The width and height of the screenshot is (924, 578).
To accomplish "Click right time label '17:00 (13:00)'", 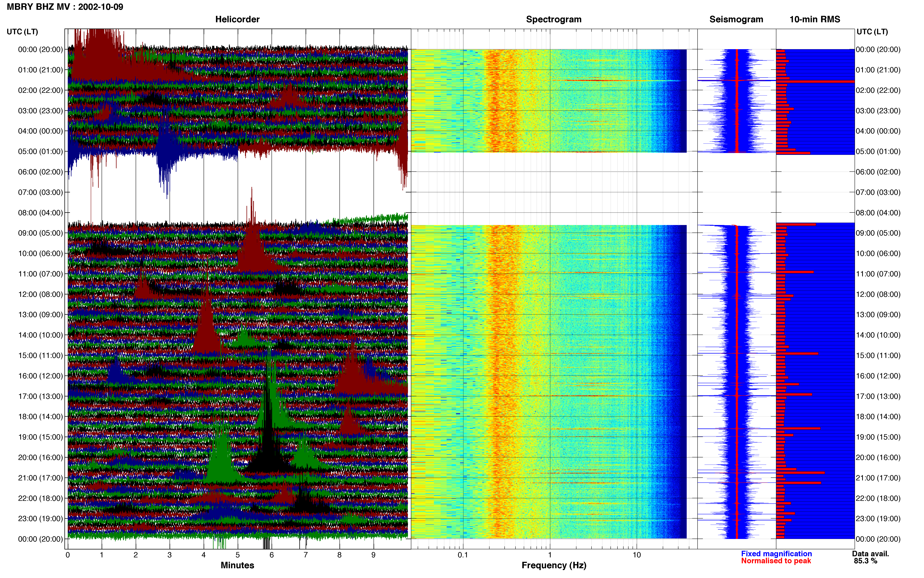I will coord(878,396).
